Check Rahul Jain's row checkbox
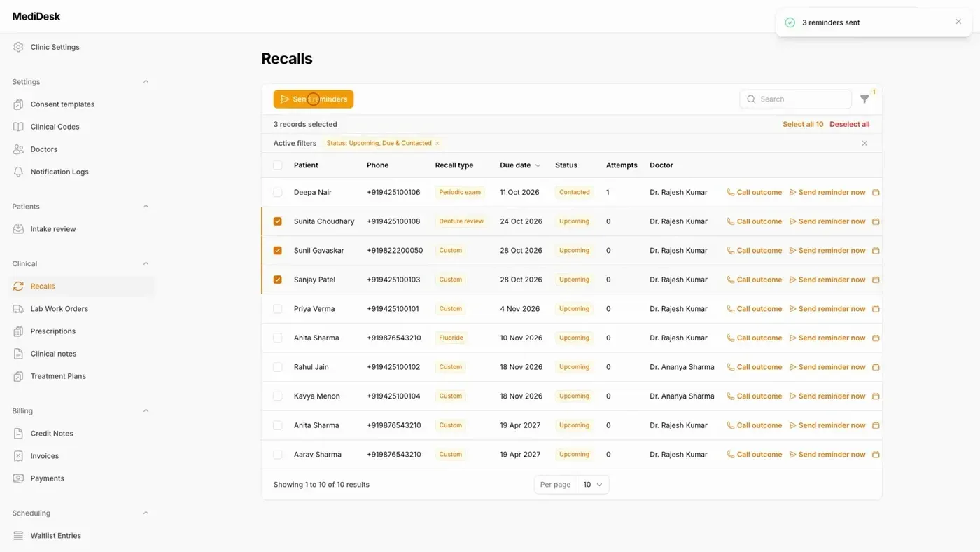This screenshot has width=980, height=552. click(278, 367)
